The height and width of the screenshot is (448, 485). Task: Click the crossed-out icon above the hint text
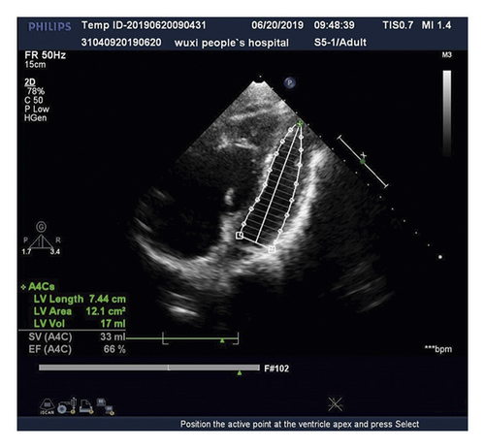[335, 404]
